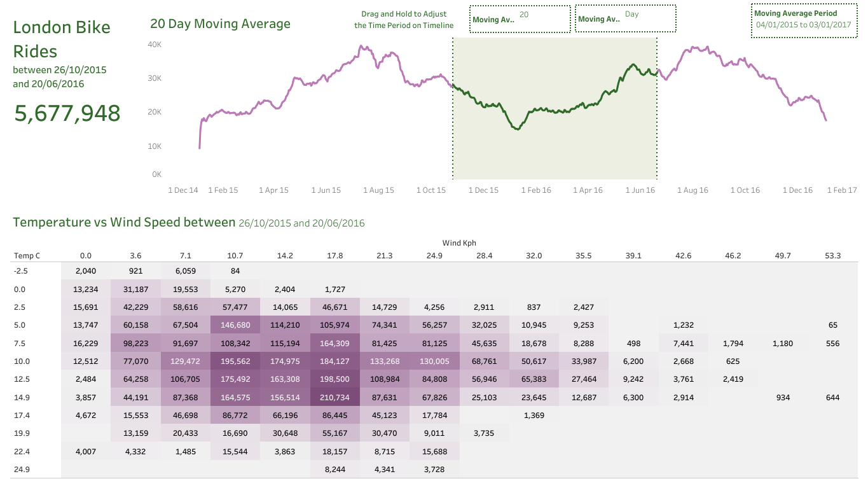Select the 53.3 wind speed column header

pyautogui.click(x=832, y=256)
